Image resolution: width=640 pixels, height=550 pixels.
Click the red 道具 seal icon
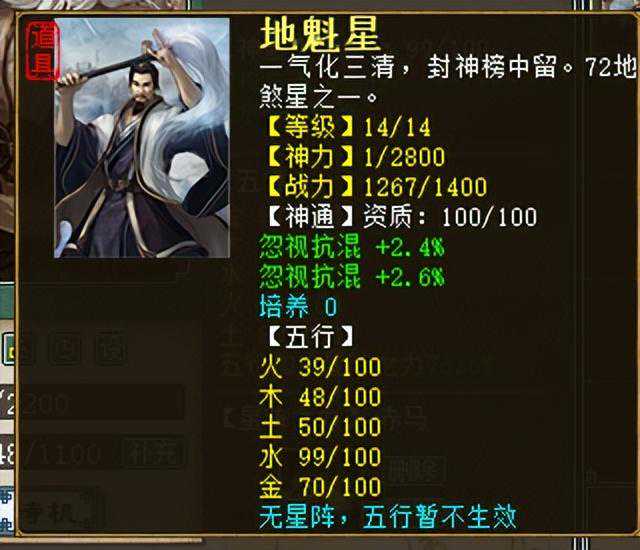pos(42,51)
